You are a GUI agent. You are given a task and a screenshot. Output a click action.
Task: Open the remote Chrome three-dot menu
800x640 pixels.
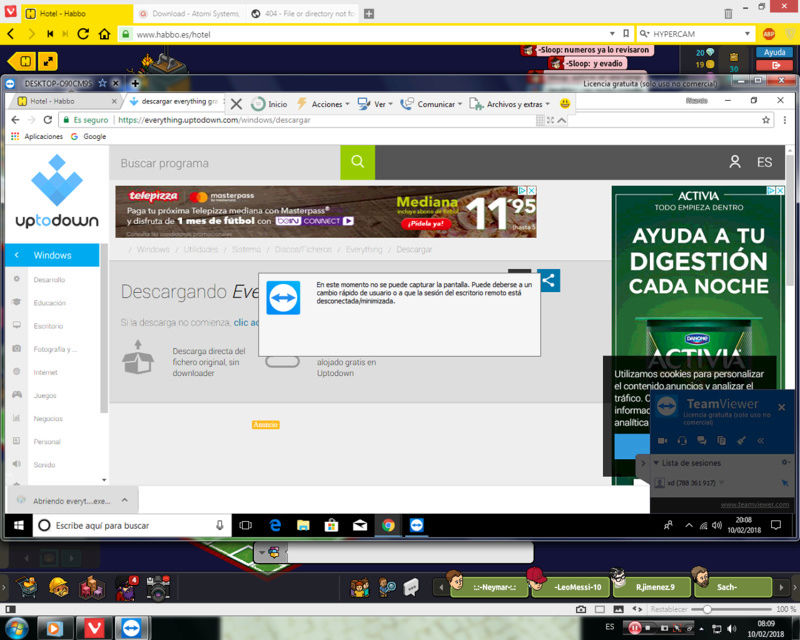pyautogui.click(x=785, y=120)
